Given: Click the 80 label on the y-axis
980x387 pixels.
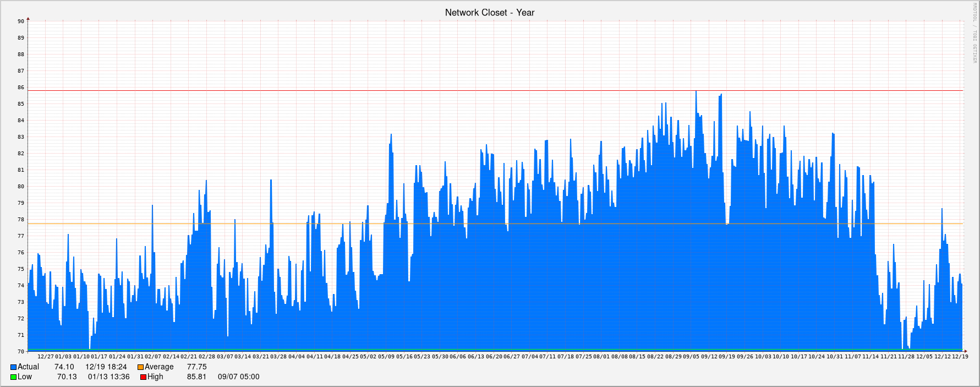Looking at the screenshot, I should [21, 187].
